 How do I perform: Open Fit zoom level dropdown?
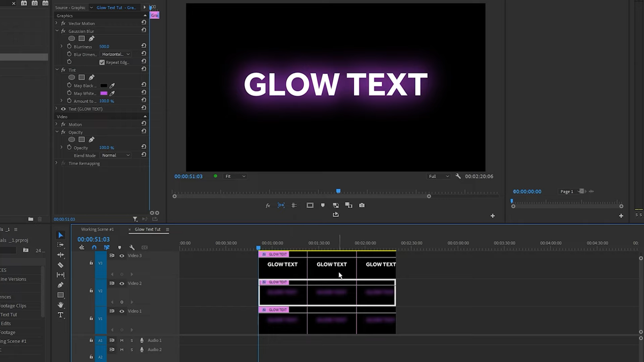pos(235,176)
